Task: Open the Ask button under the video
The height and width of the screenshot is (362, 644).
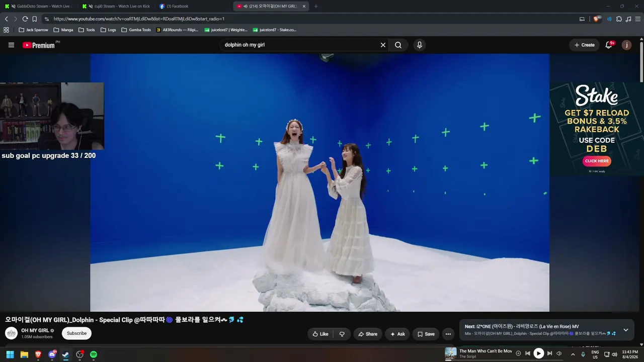Action: 397,334
